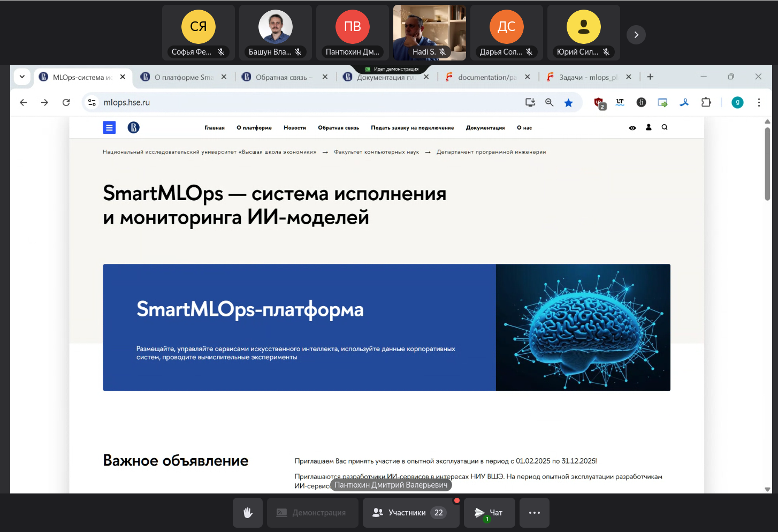Open О нас in site navigation
Image resolution: width=778 pixels, height=532 pixels.
click(x=524, y=128)
